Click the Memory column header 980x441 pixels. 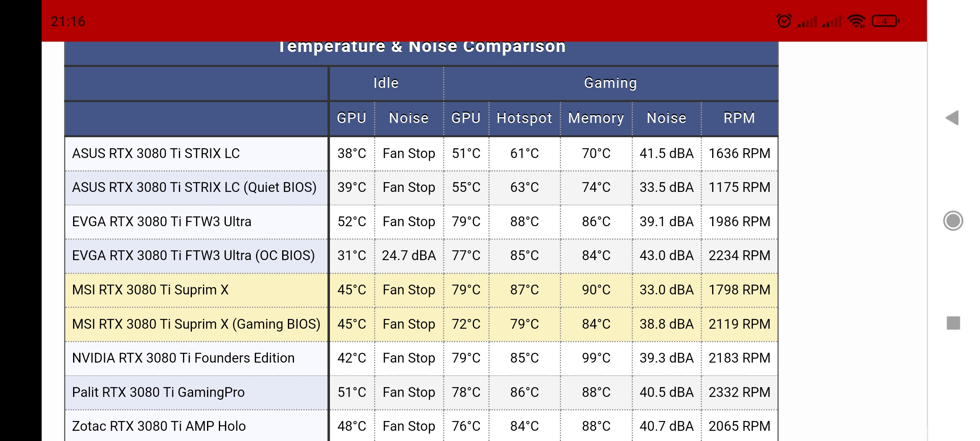coord(596,118)
